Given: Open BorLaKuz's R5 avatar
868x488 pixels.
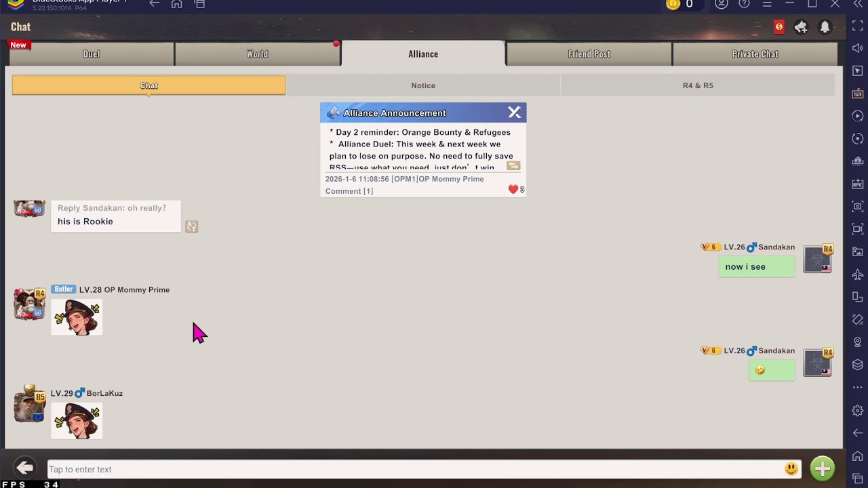Looking at the screenshot, I should (x=29, y=406).
